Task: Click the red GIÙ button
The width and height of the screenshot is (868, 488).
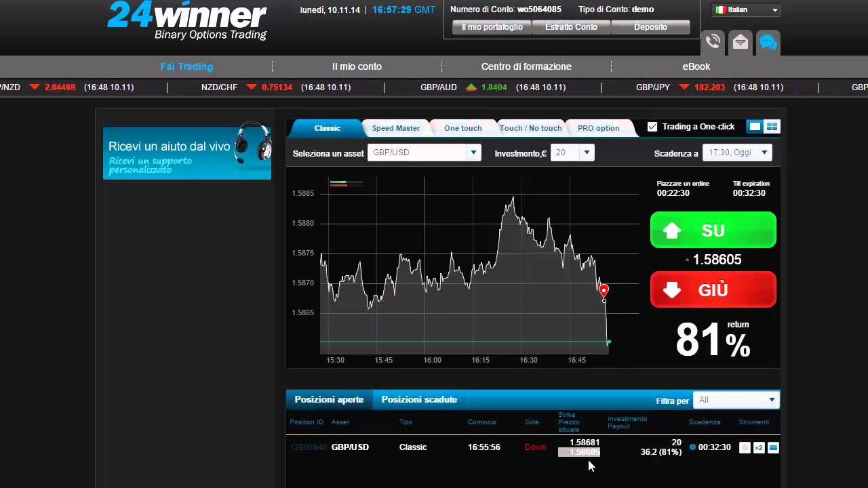Action: (x=713, y=290)
